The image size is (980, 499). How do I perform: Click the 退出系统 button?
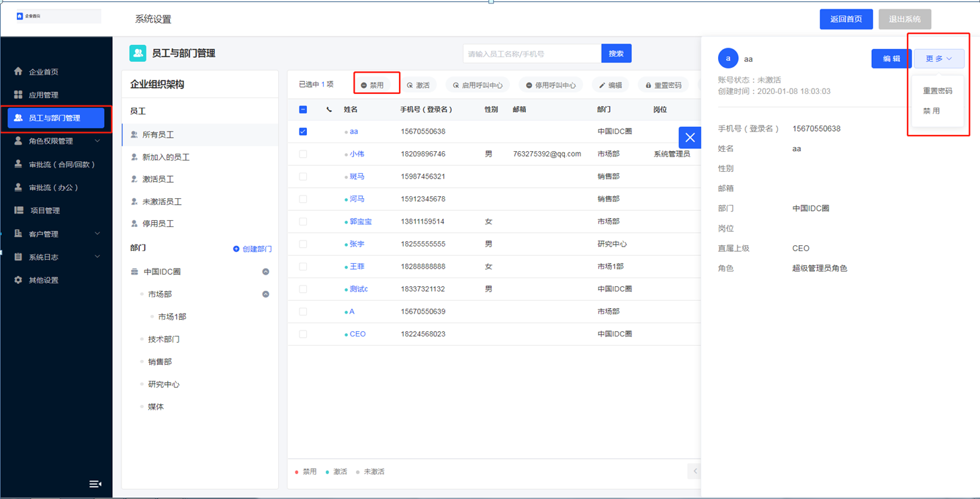[905, 19]
